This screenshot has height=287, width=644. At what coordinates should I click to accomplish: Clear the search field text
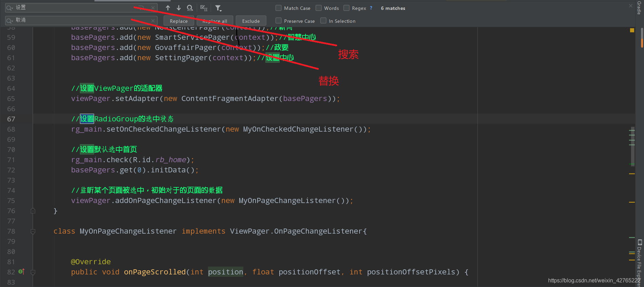(x=153, y=8)
